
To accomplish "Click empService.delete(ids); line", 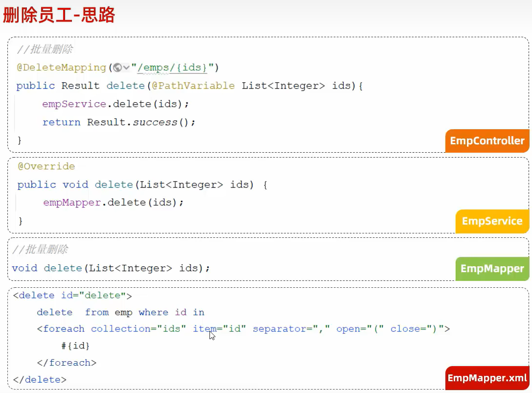I will [x=116, y=104].
